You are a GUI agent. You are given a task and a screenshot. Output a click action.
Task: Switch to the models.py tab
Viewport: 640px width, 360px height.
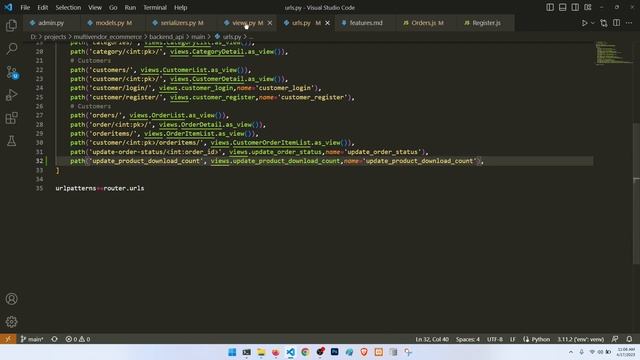click(113, 23)
